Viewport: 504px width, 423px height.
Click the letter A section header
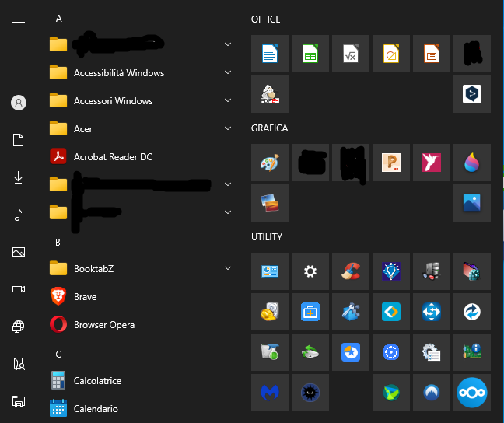coord(58,19)
